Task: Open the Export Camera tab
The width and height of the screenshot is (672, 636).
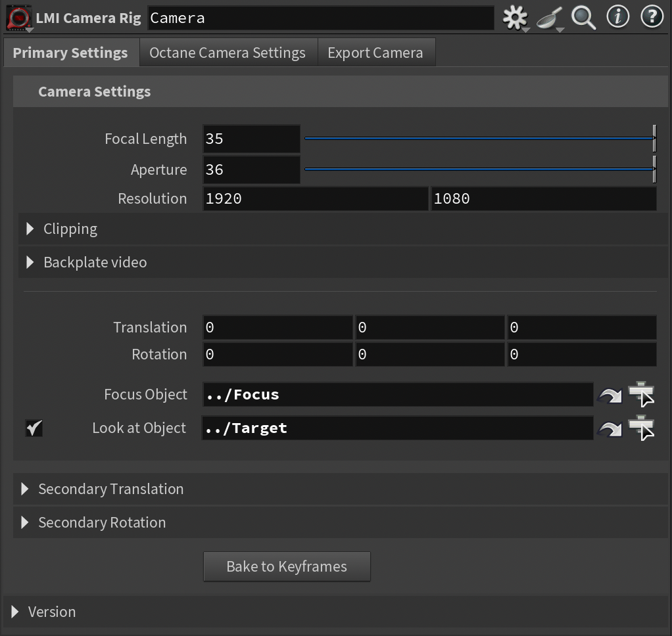Action: click(375, 53)
